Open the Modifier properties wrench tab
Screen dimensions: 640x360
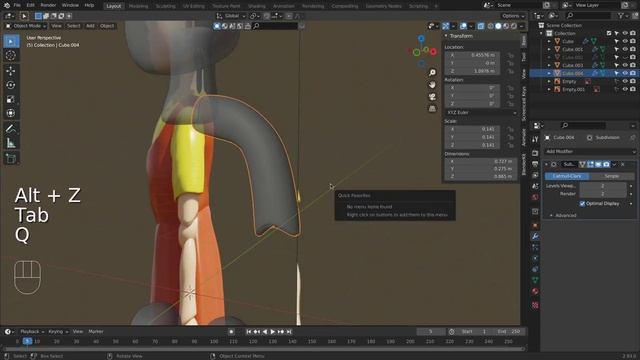coord(535,236)
